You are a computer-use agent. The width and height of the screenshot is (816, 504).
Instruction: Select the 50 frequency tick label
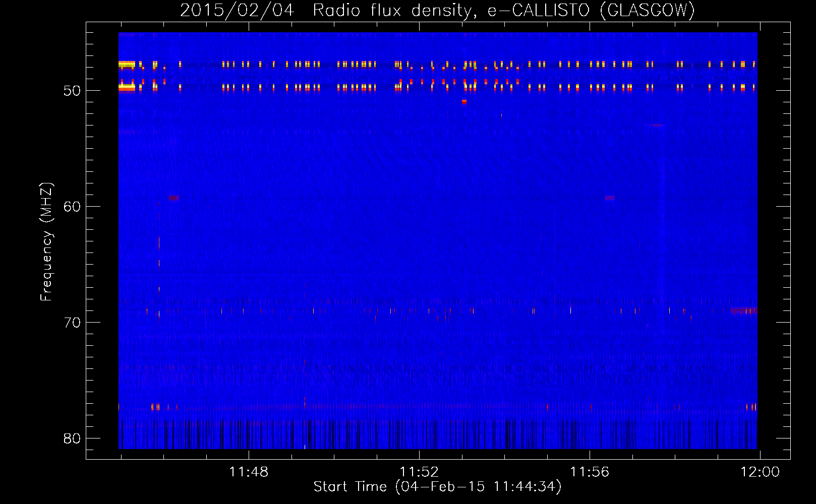click(72, 91)
